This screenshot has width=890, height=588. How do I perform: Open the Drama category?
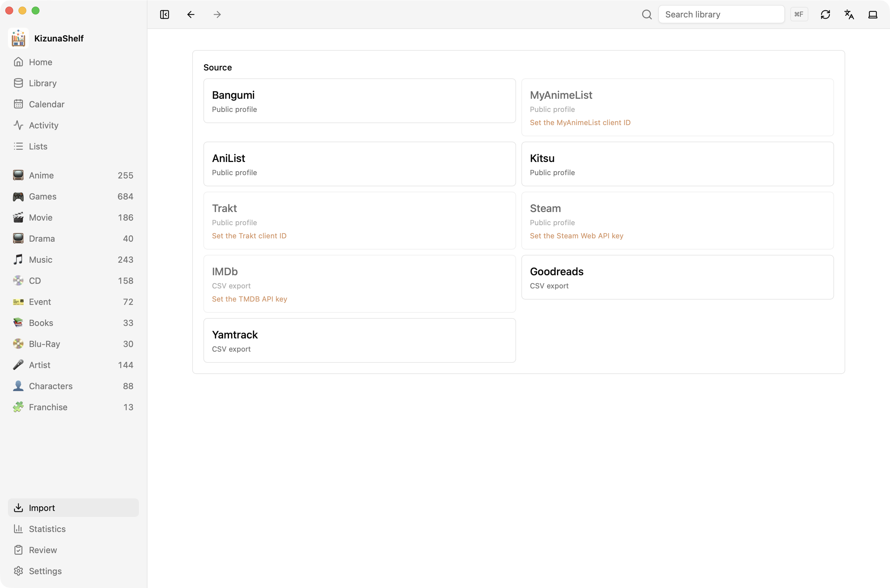[73, 238]
